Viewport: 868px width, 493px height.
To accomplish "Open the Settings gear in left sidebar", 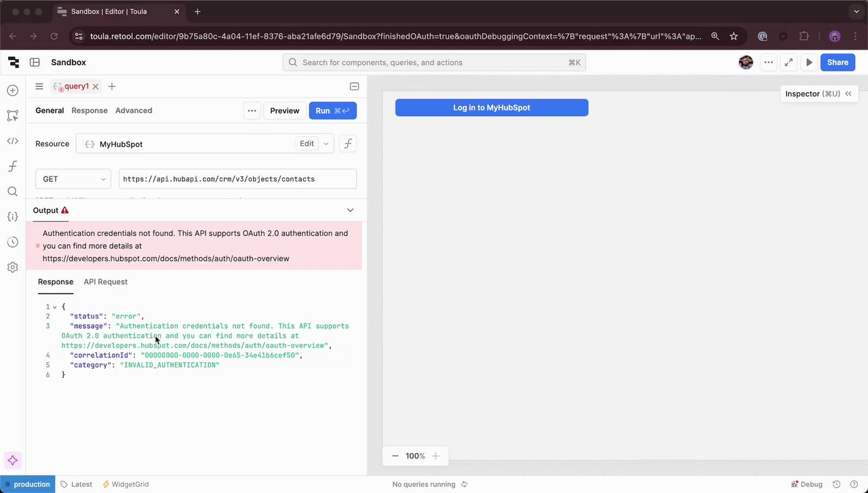I will (x=12, y=267).
